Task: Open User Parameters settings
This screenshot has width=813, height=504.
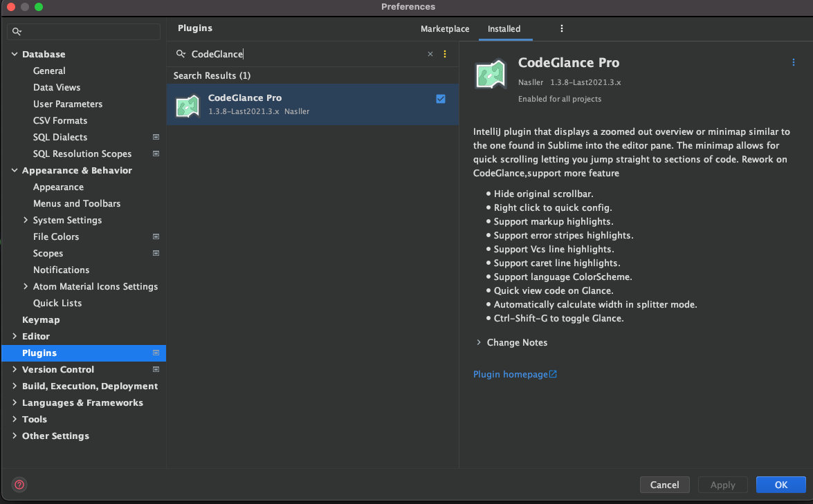Action: point(68,104)
